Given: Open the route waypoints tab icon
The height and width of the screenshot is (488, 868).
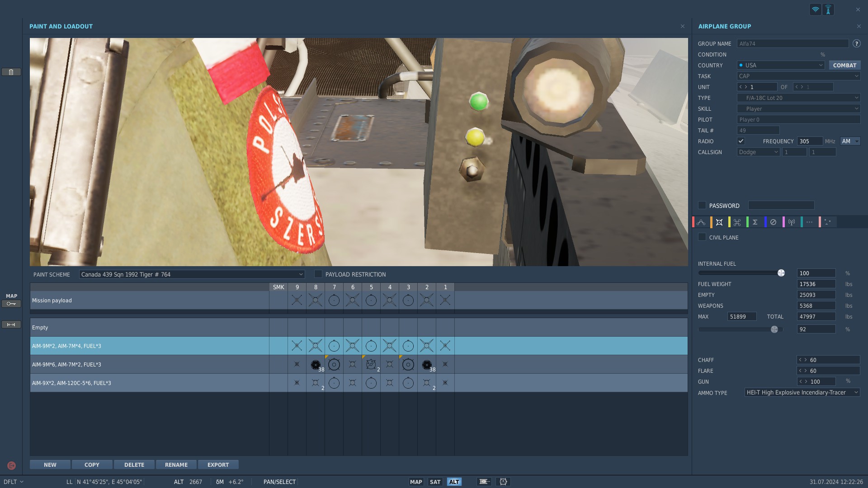Looking at the screenshot, I should (x=701, y=222).
